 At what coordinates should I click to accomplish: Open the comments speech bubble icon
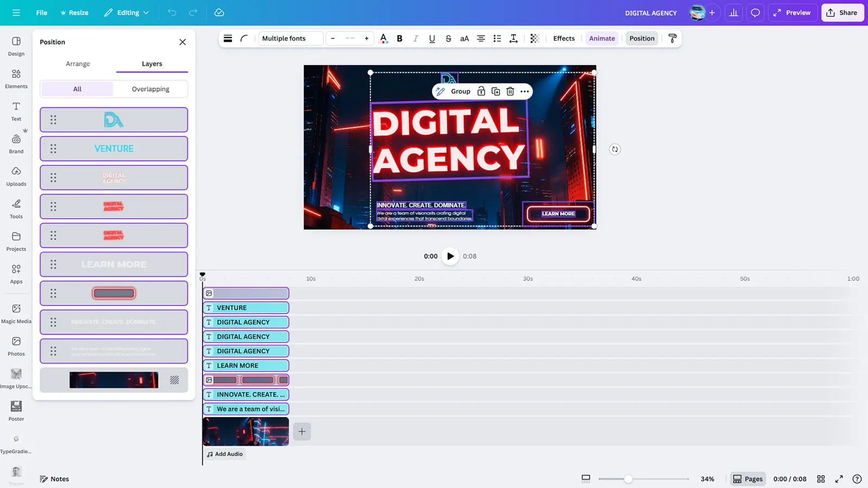point(755,12)
